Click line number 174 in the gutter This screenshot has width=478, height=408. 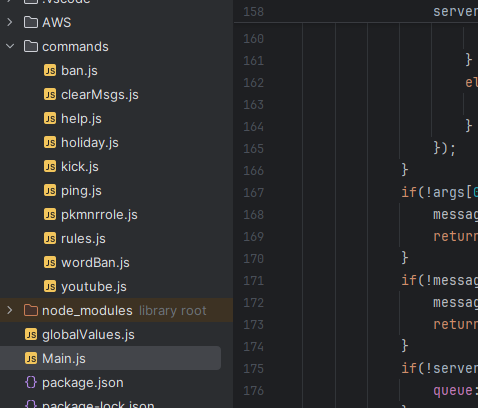(x=254, y=347)
